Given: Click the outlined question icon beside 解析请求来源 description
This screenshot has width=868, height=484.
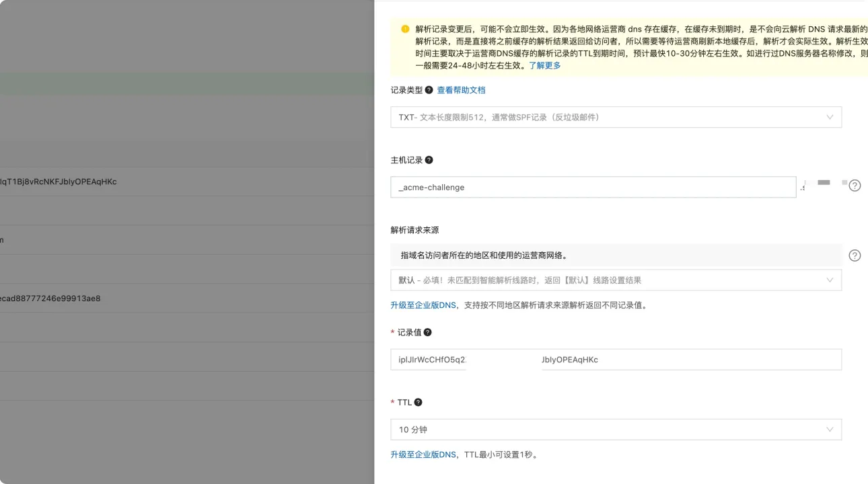Looking at the screenshot, I should (855, 255).
